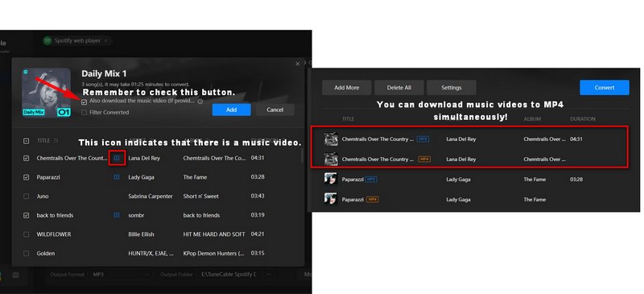Close the Daily Mix 1 dialog
Screen dimensions: 644x294
point(298,64)
